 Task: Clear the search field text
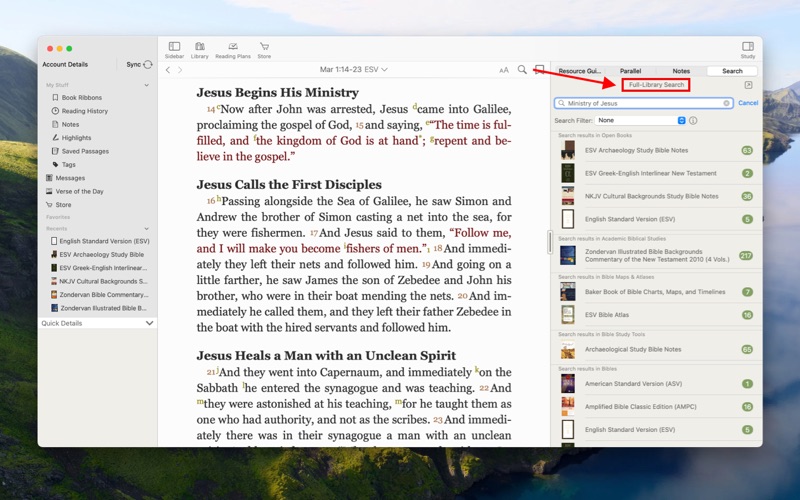727,103
